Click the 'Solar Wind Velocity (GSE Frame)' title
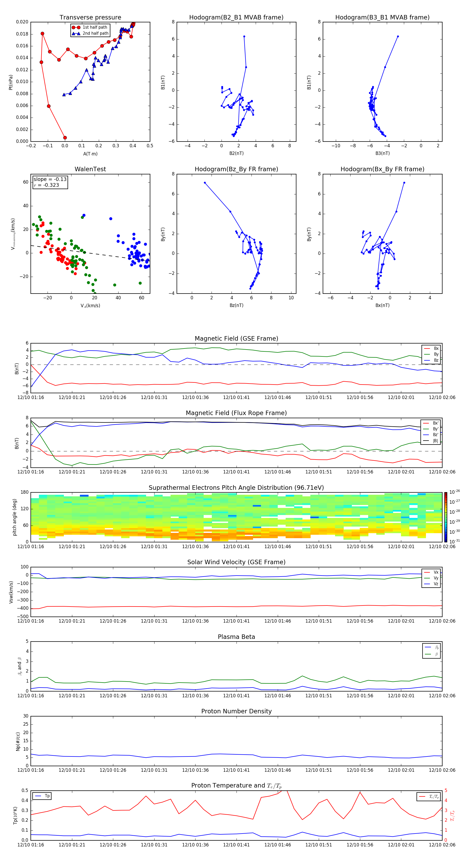 pyautogui.click(x=236, y=562)
